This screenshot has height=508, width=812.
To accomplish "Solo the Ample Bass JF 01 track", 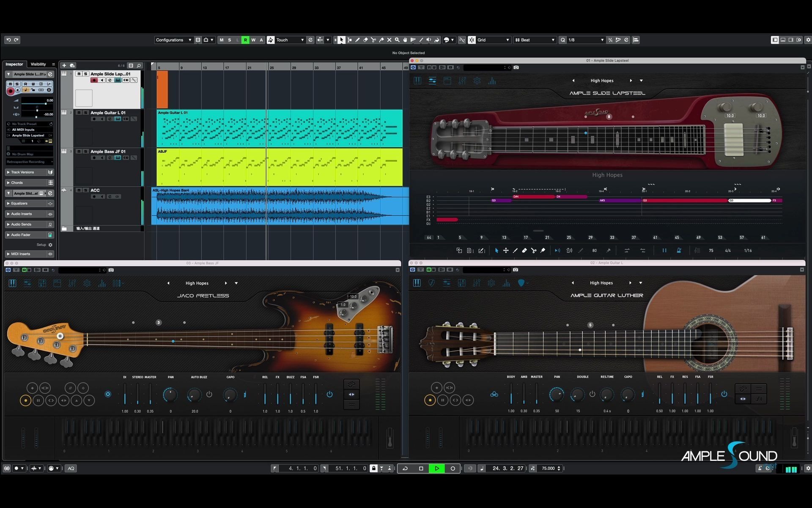I will (x=85, y=152).
